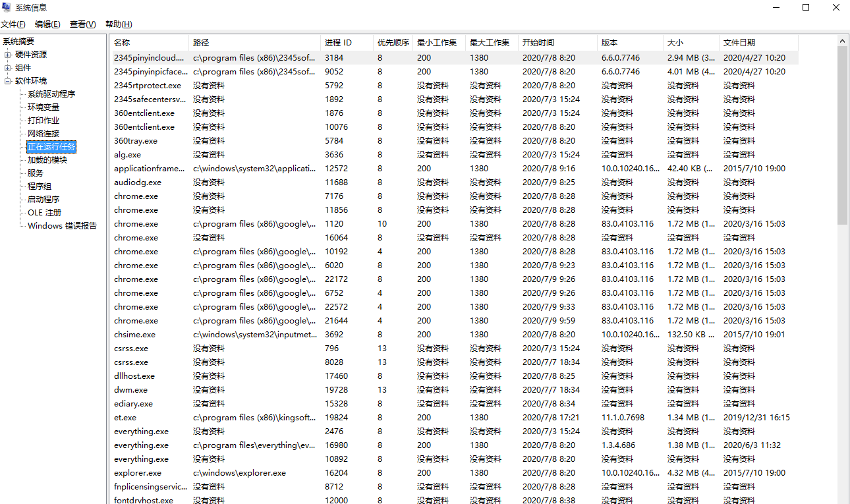Open the 查看(V) menu
This screenshot has height=504, width=850.
(82, 24)
